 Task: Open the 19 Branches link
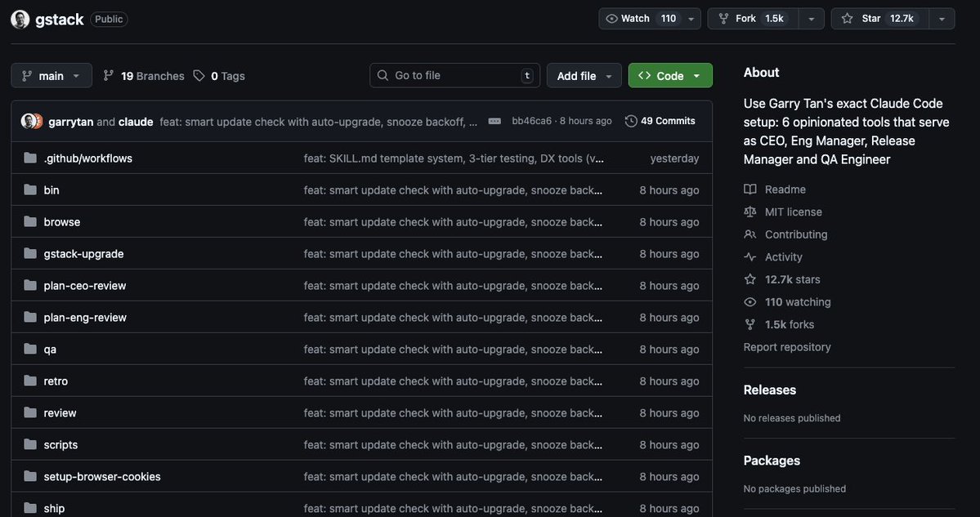pyautogui.click(x=144, y=76)
